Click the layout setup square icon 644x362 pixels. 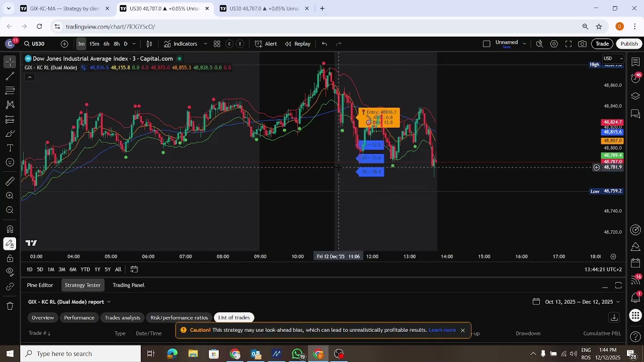coord(487,44)
